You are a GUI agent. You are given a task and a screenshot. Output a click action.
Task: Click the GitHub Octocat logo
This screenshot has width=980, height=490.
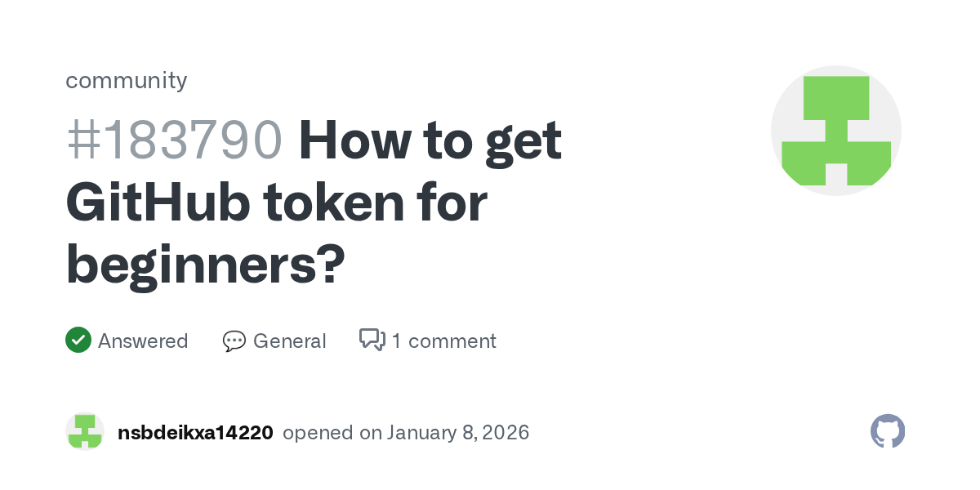pos(888,431)
